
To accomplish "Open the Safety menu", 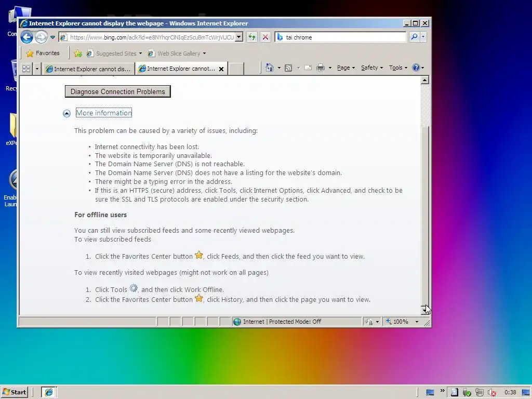I will 372,68.
